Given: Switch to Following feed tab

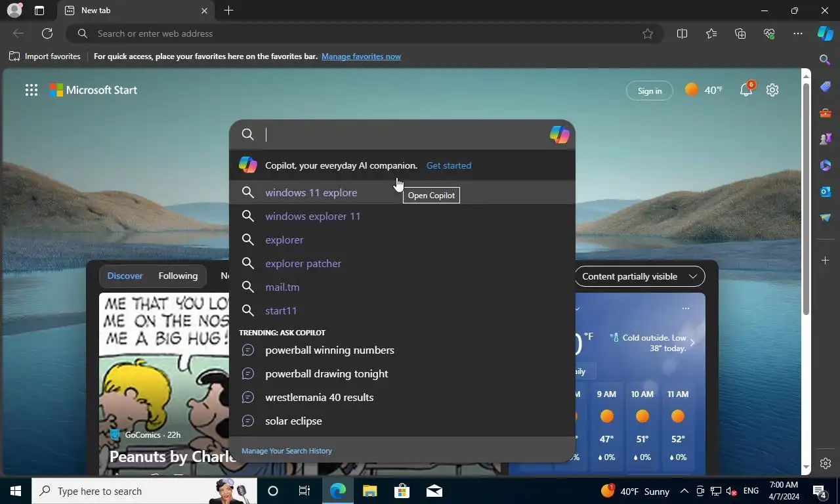Looking at the screenshot, I should [x=178, y=276].
